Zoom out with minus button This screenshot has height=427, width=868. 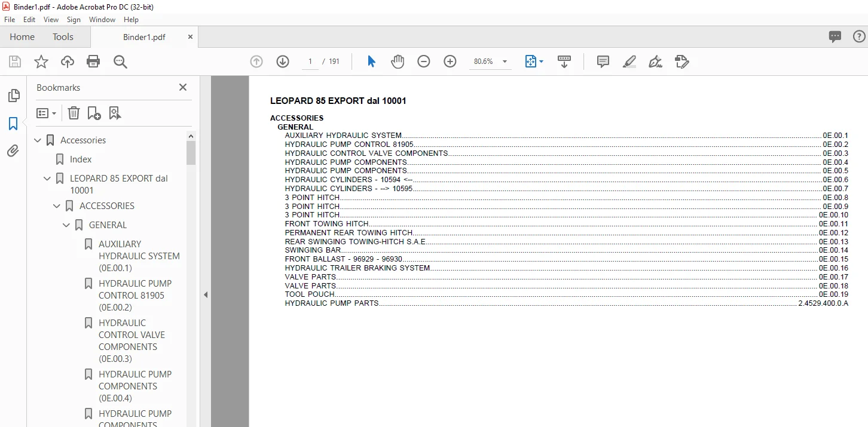[424, 62]
